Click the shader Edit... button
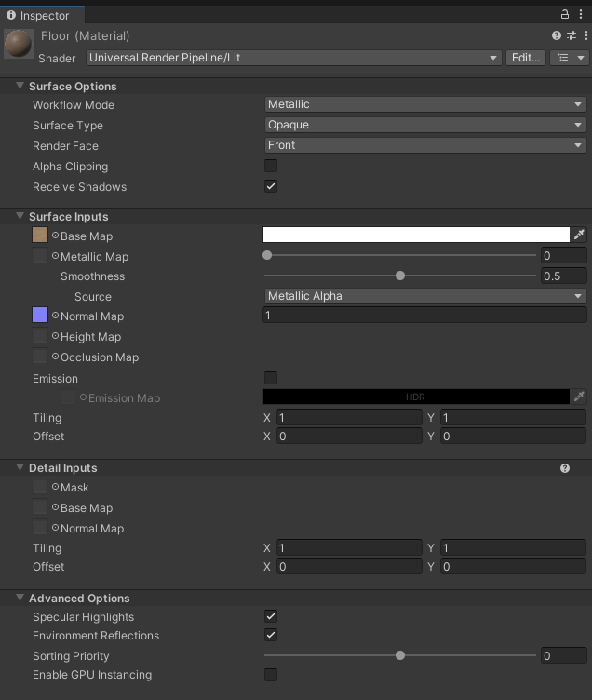The image size is (592, 700). [526, 58]
